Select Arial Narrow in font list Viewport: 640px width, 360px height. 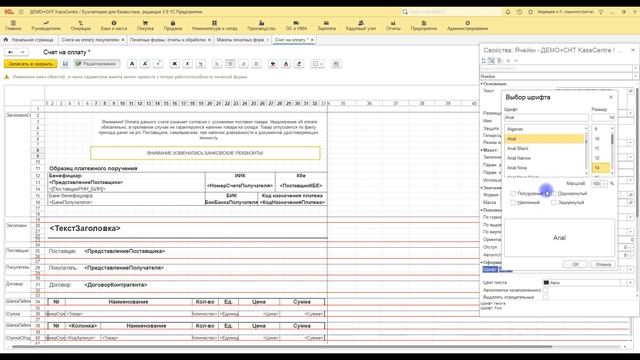(x=544, y=158)
